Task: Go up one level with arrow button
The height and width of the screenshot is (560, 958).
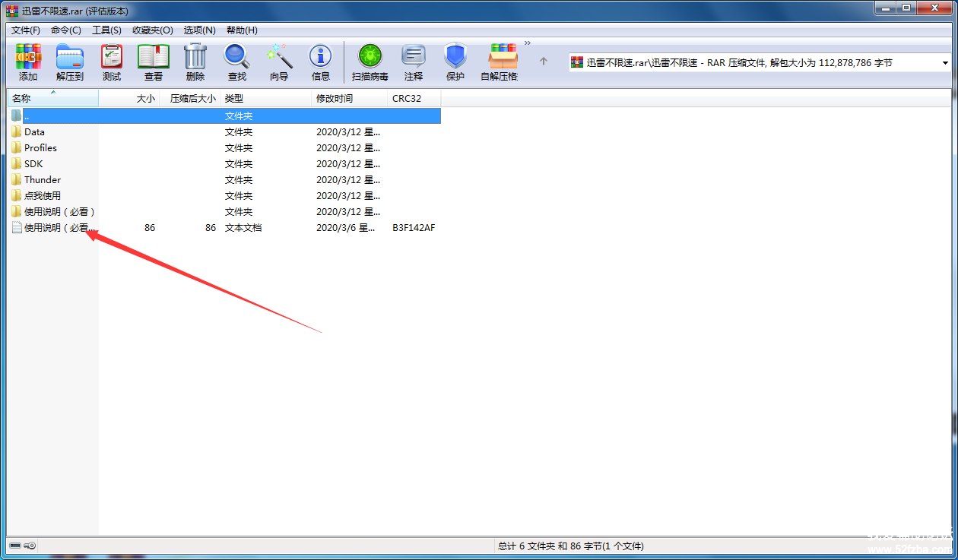Action: pos(544,62)
